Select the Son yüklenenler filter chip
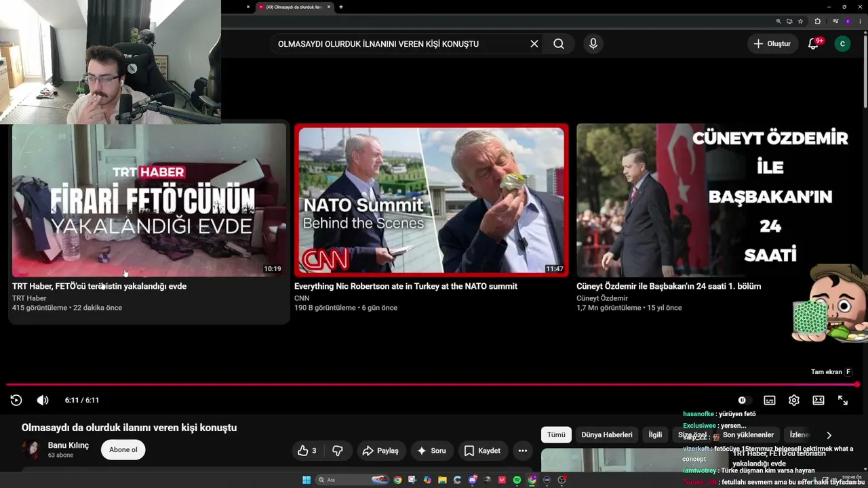The image size is (868, 488). click(x=748, y=435)
